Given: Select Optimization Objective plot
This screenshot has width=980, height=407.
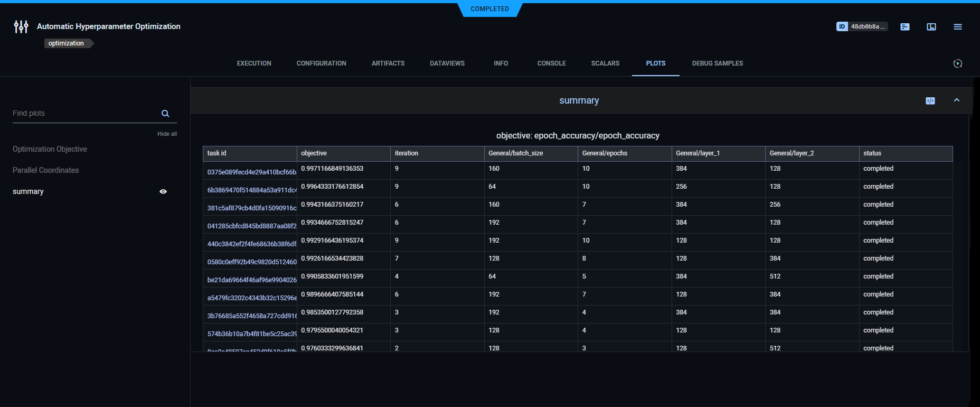Looking at the screenshot, I should pos(50,149).
